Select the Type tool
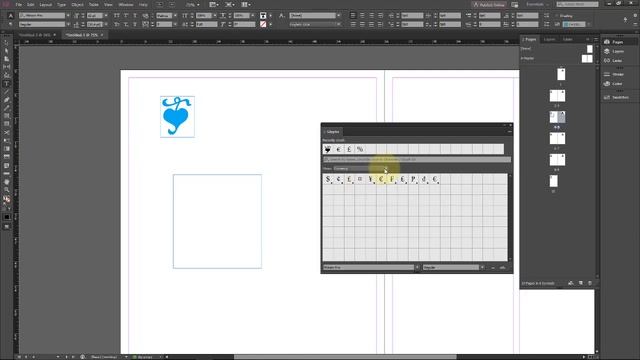Viewport: 640px width, 360px height. point(7,84)
